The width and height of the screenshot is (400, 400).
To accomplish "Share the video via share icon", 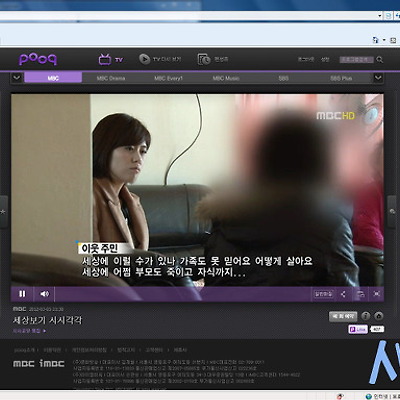I will tap(343, 294).
